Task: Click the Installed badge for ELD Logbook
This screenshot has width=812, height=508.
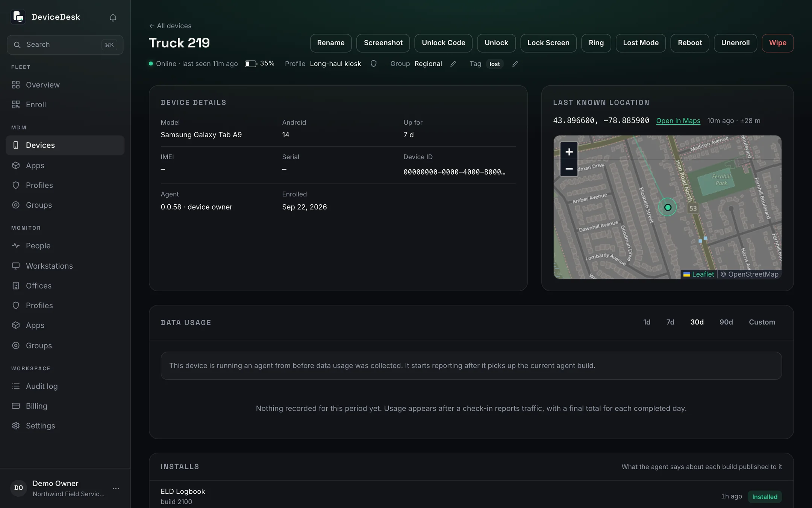Action: (x=765, y=497)
